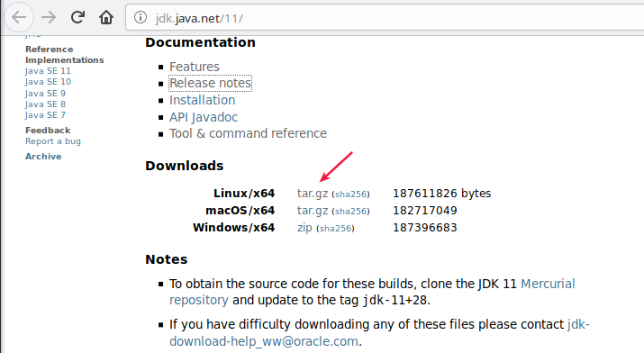The width and height of the screenshot is (644, 353).
Task: Select the Linux/x64 row label
Action: tap(244, 194)
